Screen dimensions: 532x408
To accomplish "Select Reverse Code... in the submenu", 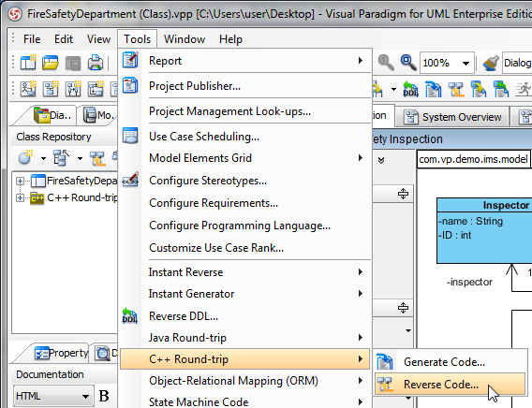I will (450, 385).
